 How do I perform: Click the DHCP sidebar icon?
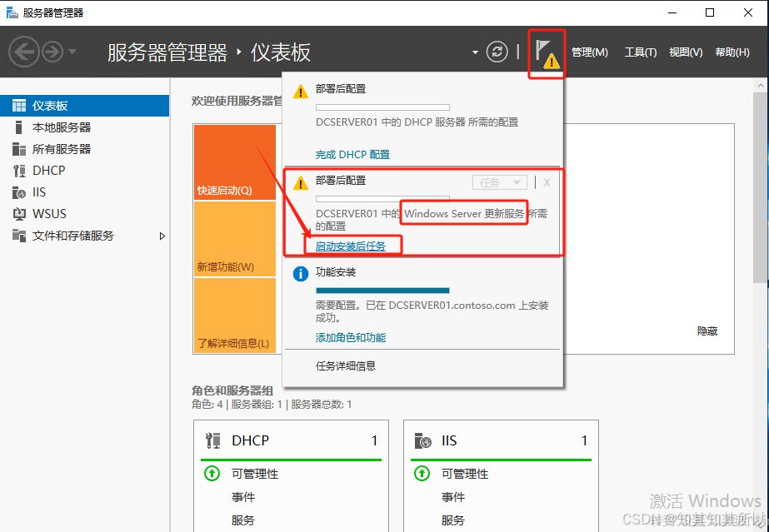(19, 171)
